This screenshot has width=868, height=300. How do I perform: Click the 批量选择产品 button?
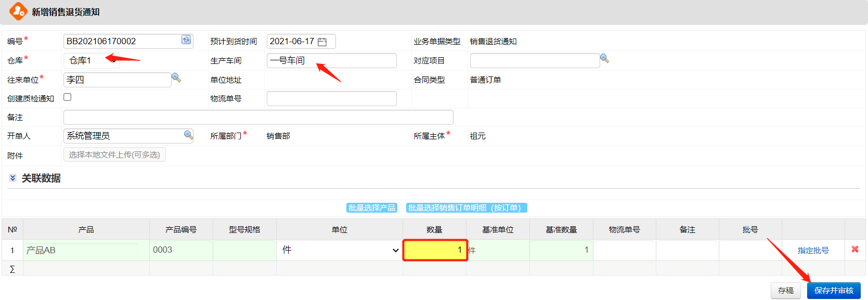coord(372,208)
